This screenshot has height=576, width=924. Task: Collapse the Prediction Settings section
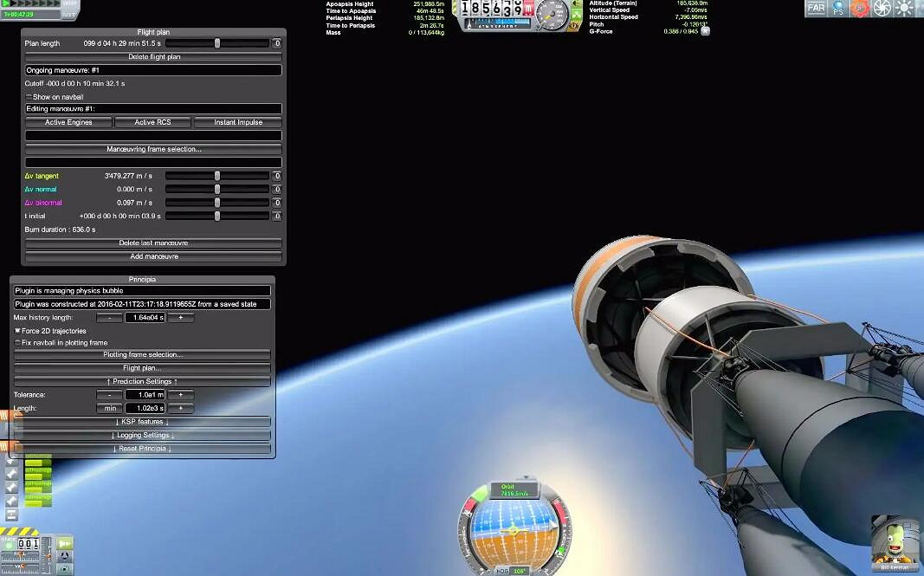pos(143,381)
